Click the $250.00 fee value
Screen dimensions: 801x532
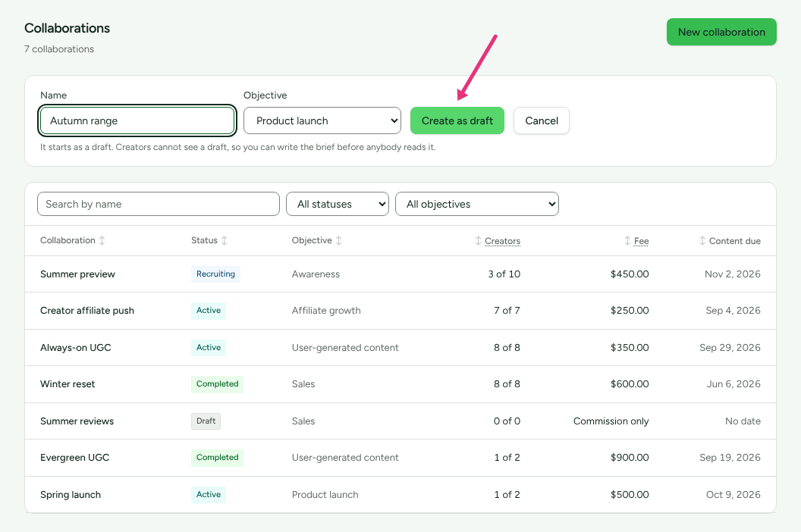630,311
